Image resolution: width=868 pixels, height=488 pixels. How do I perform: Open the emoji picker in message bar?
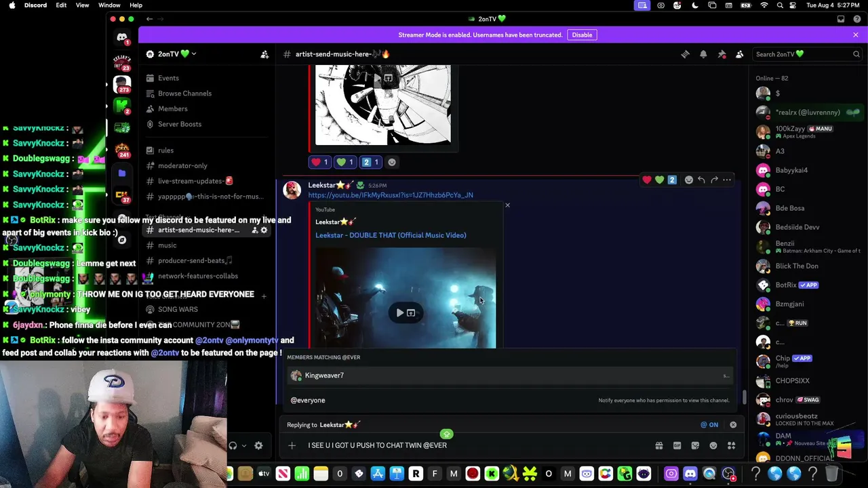click(713, 445)
